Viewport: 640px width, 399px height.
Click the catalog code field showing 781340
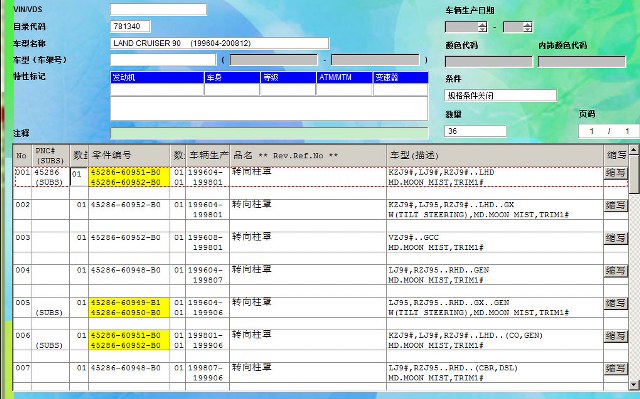(x=130, y=27)
